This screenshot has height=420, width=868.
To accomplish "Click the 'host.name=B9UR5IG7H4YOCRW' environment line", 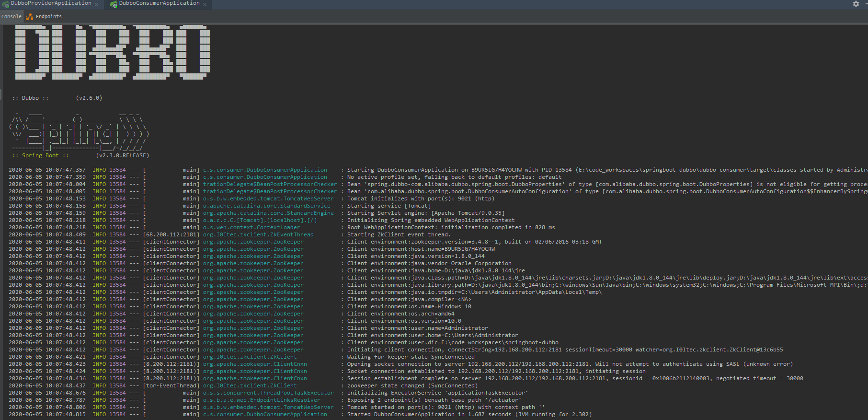I will click(x=421, y=249).
